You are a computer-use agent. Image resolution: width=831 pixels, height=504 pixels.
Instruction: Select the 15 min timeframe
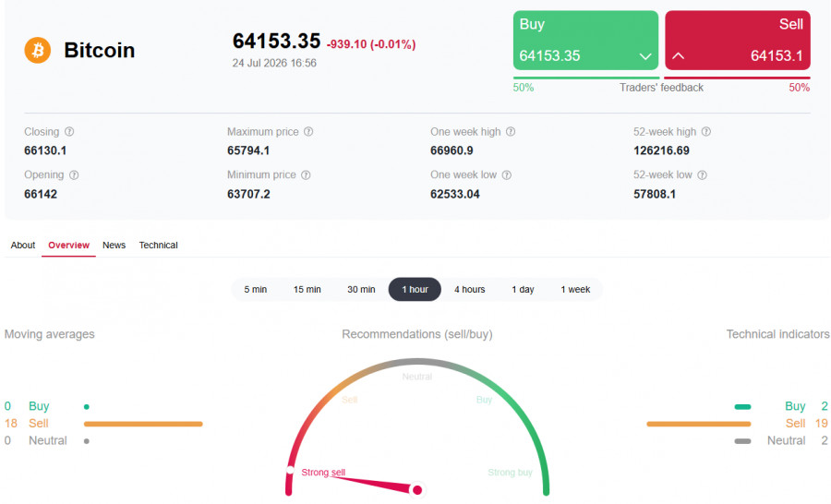[x=307, y=289]
